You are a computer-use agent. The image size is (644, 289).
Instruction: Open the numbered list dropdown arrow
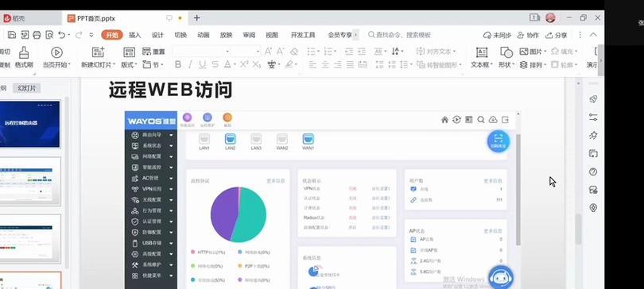pyautogui.click(x=335, y=52)
